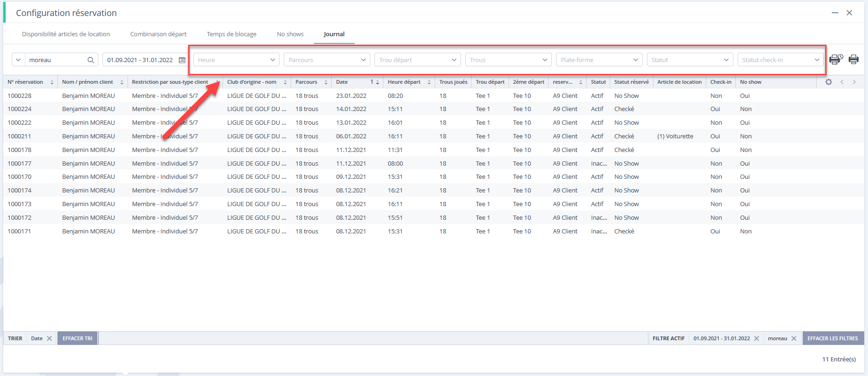
Task: Switch to Temps de blocage tab
Action: coord(232,34)
